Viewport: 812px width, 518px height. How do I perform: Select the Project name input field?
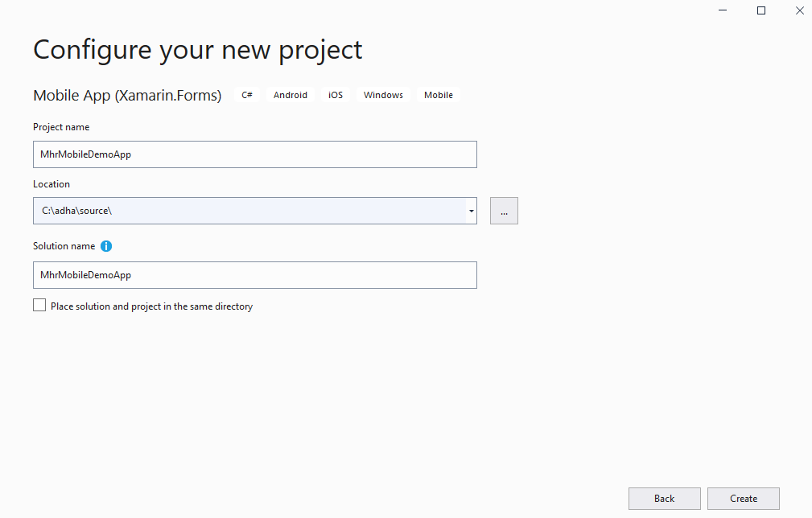[x=254, y=154]
